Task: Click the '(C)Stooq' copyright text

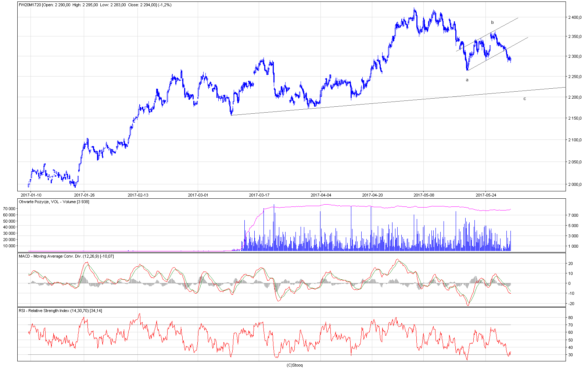Action: pyautogui.click(x=295, y=365)
